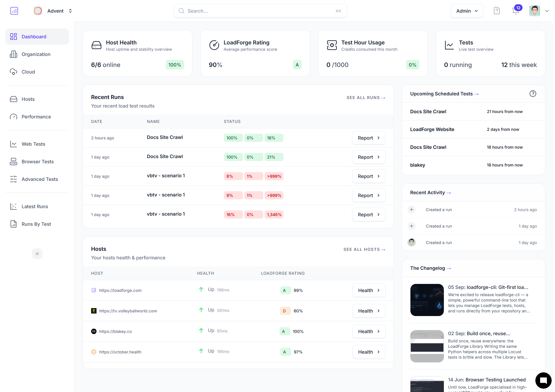Open the notifications bell

click(515, 11)
